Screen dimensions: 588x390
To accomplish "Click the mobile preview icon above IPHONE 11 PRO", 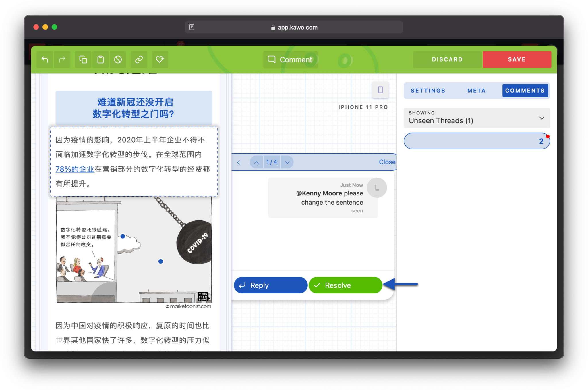I will click(380, 90).
